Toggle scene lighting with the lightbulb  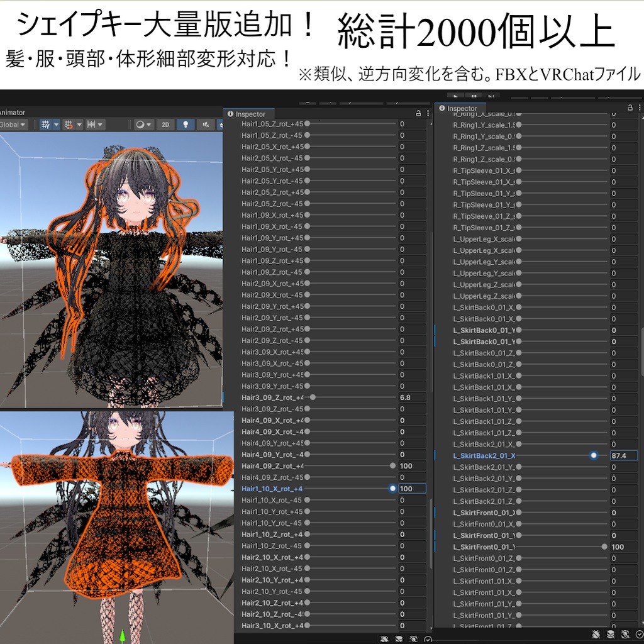coord(185,125)
